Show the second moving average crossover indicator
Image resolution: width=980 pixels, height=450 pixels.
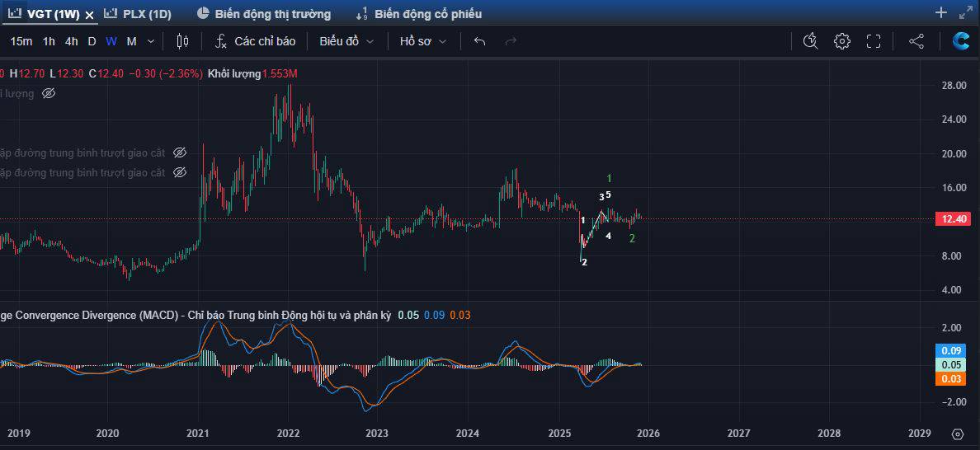(x=180, y=172)
